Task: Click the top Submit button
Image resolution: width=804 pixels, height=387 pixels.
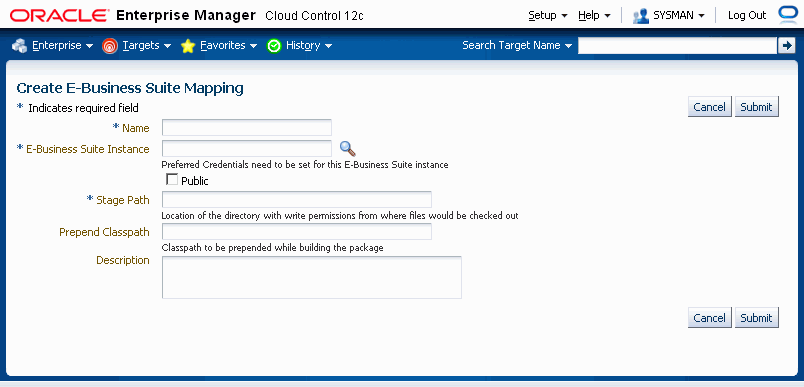Action: [757, 107]
